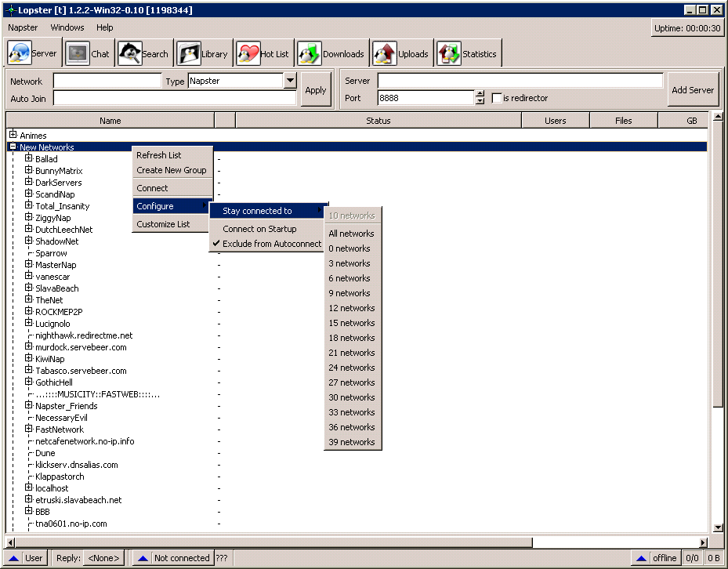Click horizontal scrollbar right arrow
The height and width of the screenshot is (569, 728).
pos(704,542)
